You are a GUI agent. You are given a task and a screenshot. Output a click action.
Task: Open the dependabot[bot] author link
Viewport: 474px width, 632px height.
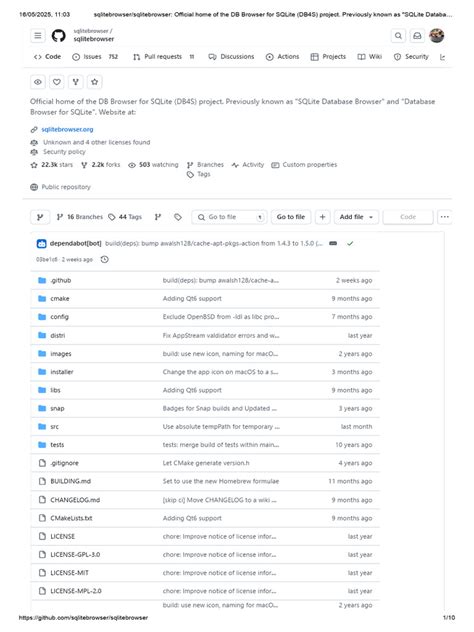[x=75, y=244]
